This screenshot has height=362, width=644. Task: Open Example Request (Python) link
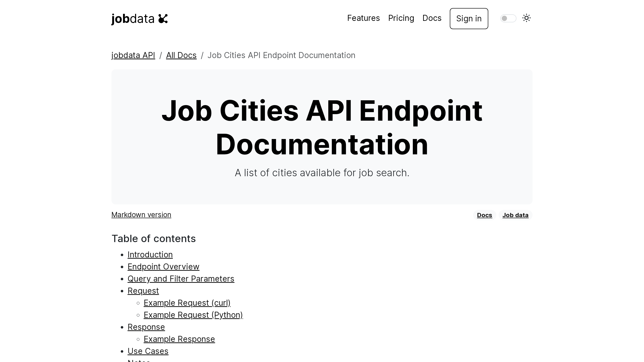click(x=193, y=315)
